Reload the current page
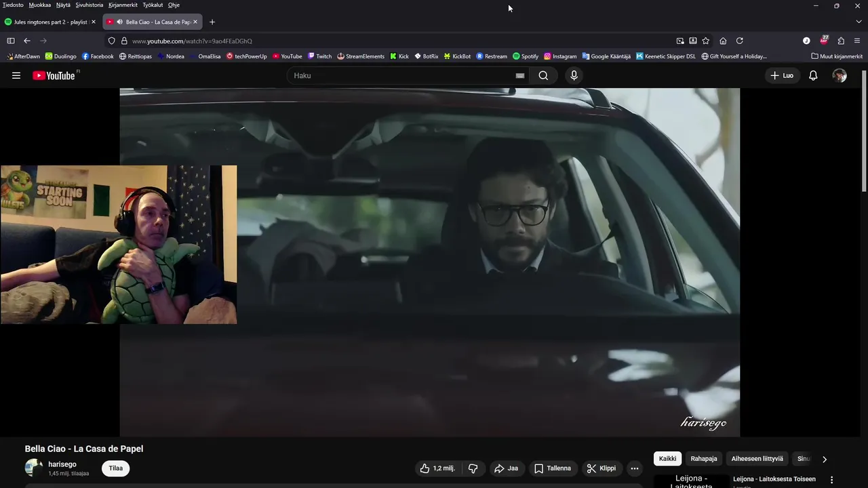868x488 pixels. coord(740,41)
